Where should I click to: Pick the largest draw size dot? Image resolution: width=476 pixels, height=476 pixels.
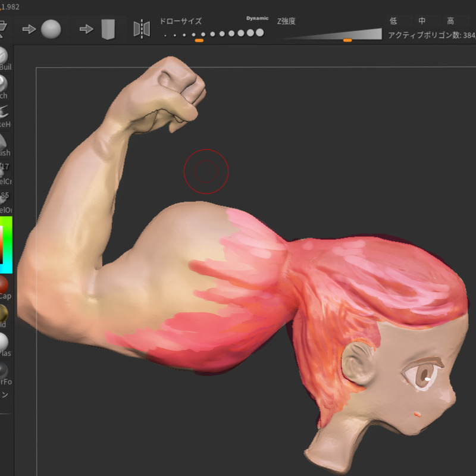[260, 33]
